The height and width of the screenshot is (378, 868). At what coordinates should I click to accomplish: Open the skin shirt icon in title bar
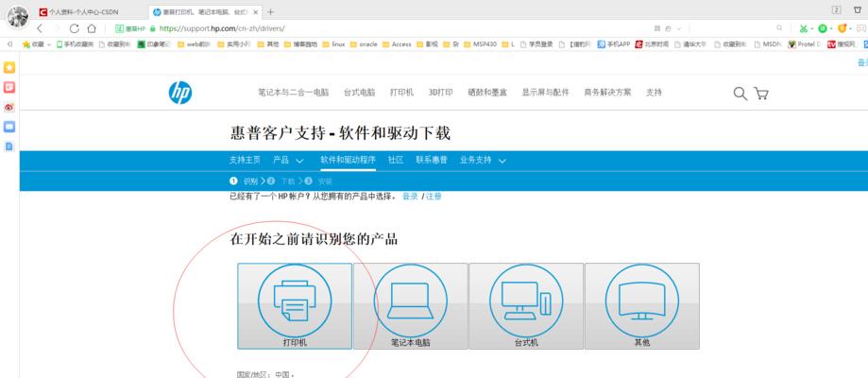858,9
